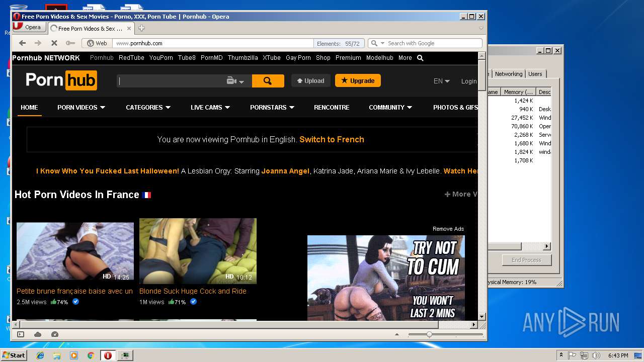Click the network tray icon
644x362 pixels.
(x=584, y=355)
